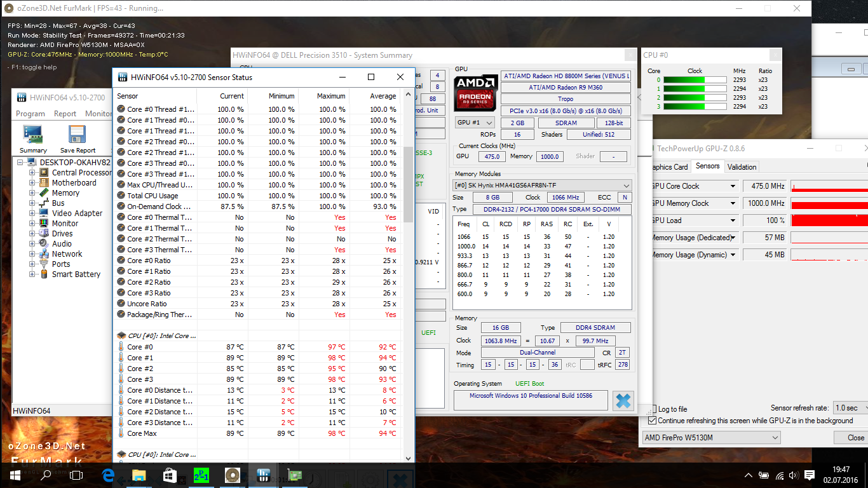
Task: Click the tray volume icon
Action: coord(794,475)
